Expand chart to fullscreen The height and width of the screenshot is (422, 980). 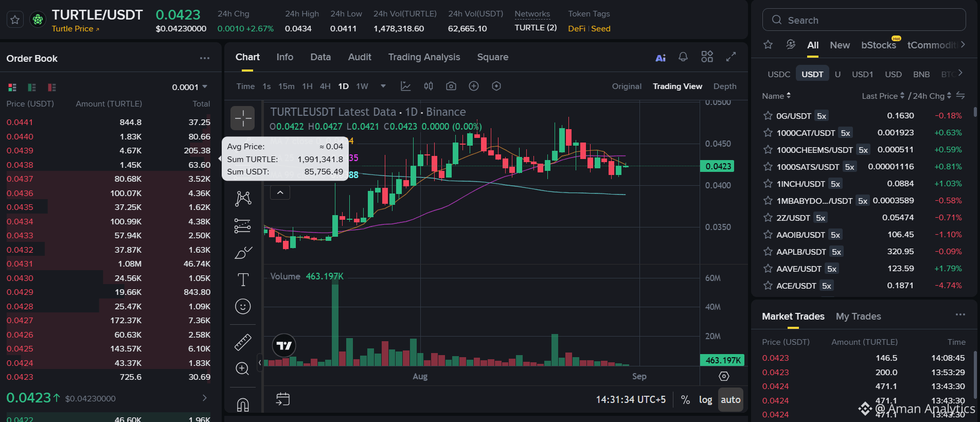(x=730, y=57)
